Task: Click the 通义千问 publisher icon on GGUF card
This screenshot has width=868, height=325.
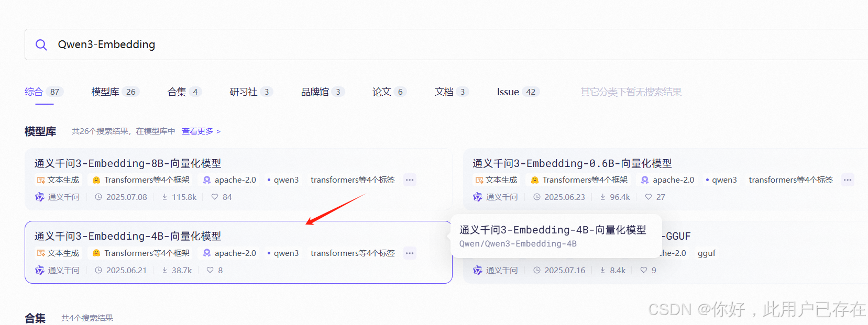Action: click(x=478, y=271)
